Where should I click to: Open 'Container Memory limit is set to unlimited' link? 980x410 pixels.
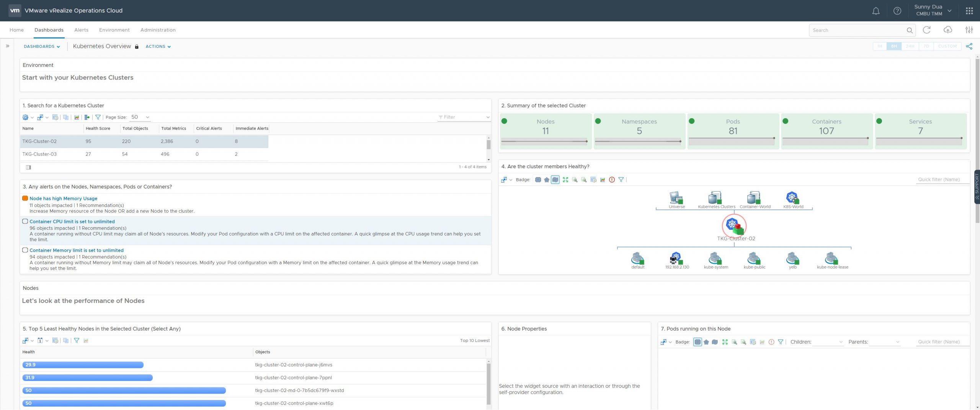pos(77,250)
